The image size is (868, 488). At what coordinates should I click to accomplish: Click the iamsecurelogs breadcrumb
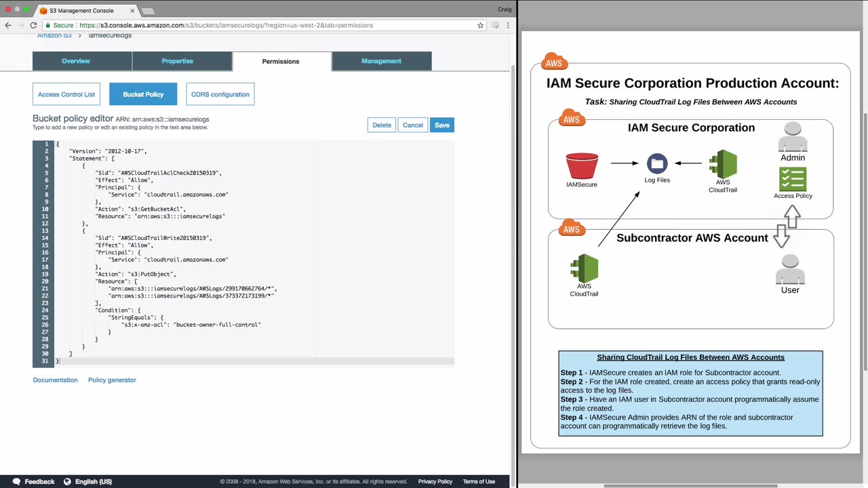pyautogui.click(x=110, y=35)
